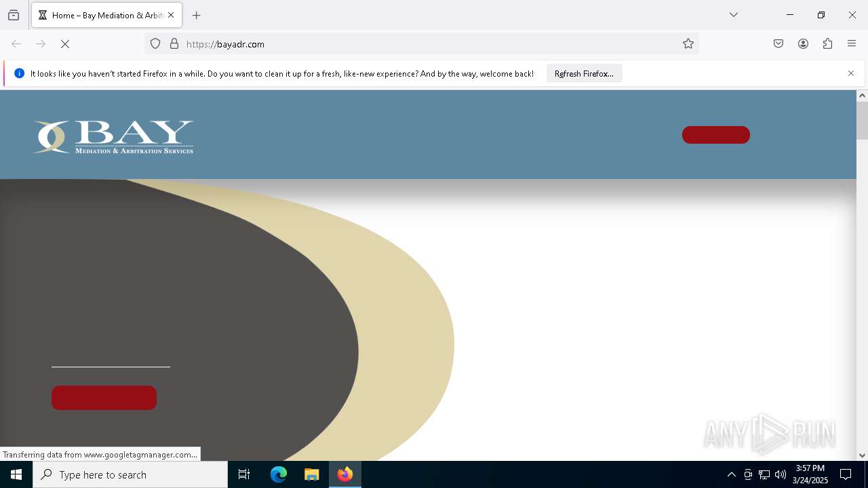
Task: Open the Windows Start menu
Action: click(x=16, y=474)
